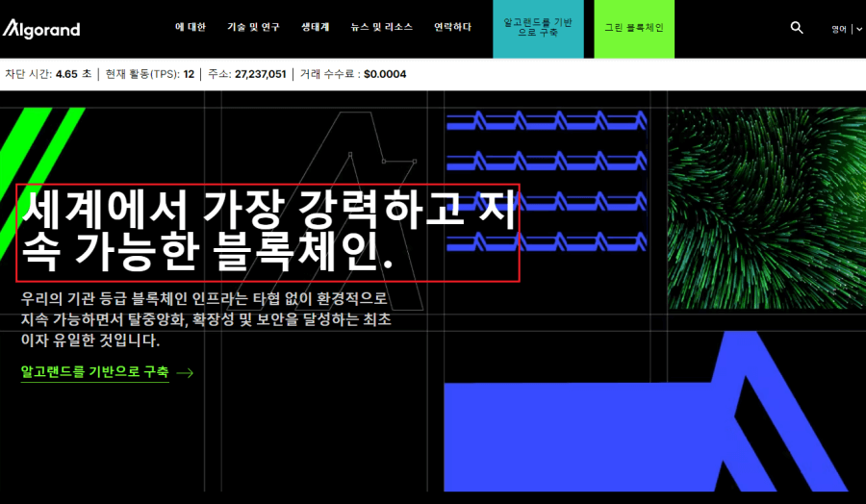Click the teal 알고랜드를 기반으로 구축 header button
This screenshot has height=504, width=866.
[x=538, y=29]
